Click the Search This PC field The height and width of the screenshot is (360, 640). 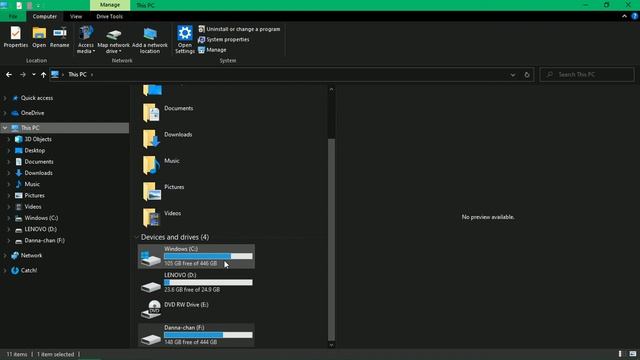(587, 74)
